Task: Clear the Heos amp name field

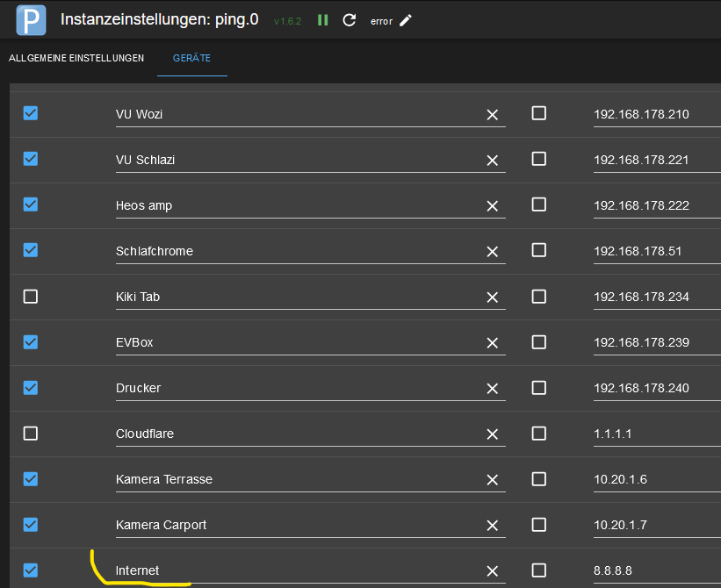Action: (493, 206)
